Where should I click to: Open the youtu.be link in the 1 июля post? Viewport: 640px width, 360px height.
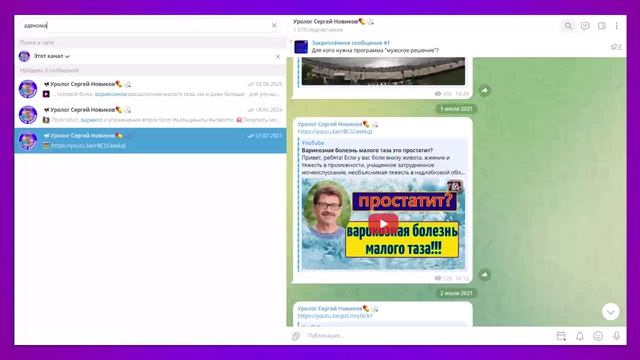point(335,131)
